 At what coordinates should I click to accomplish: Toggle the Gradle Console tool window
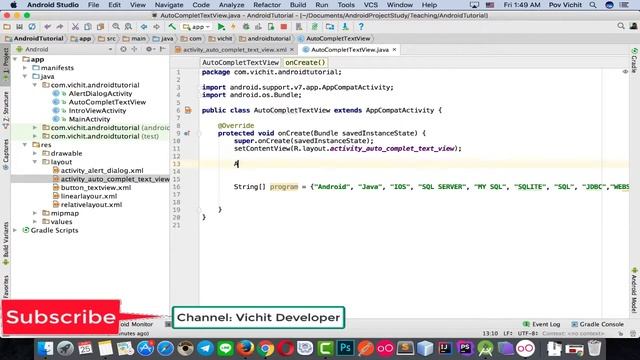pyautogui.click(x=598, y=324)
